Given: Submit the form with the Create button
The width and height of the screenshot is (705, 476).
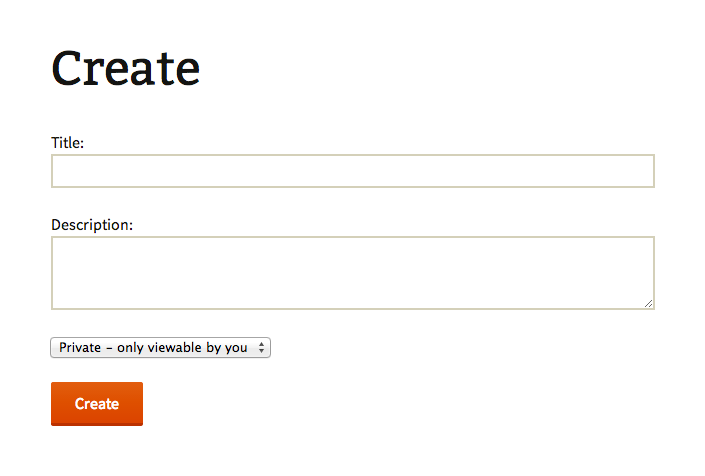Looking at the screenshot, I should (x=97, y=404).
